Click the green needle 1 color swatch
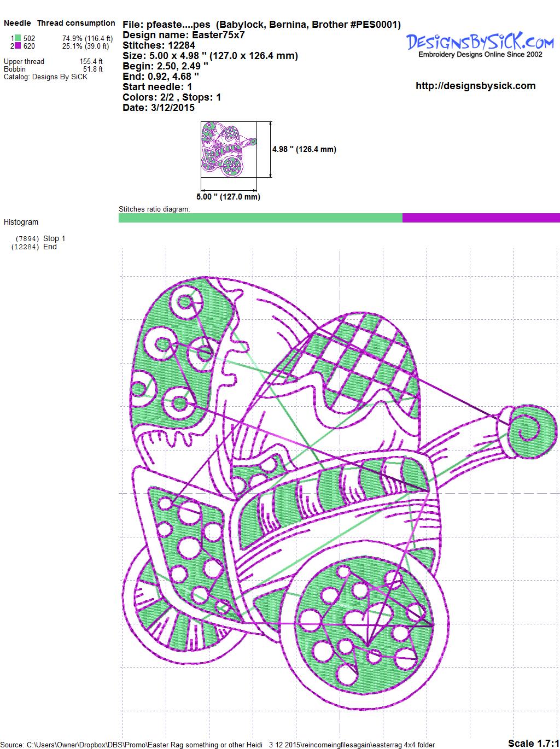Viewport: 560px width, 749px height. [18, 38]
